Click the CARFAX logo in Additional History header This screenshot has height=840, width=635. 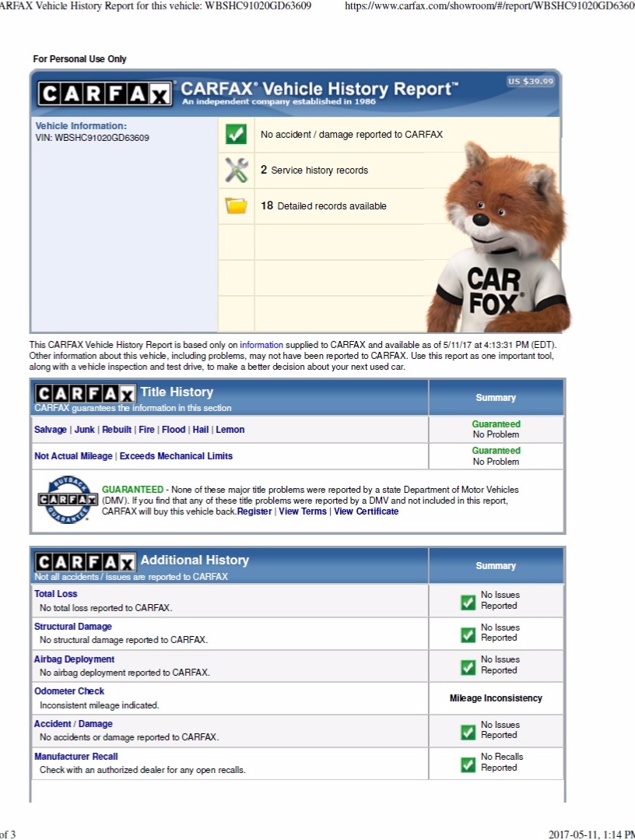[85, 563]
